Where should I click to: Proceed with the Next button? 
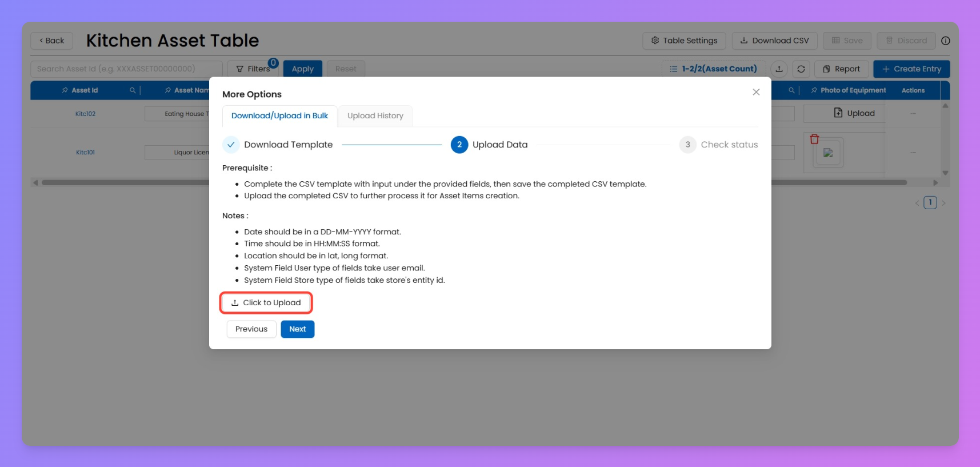pos(298,329)
